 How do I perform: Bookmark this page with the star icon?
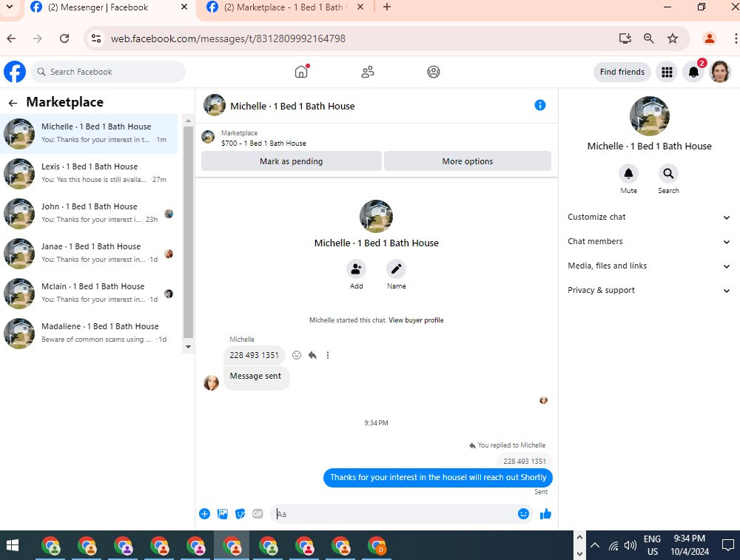click(x=673, y=38)
